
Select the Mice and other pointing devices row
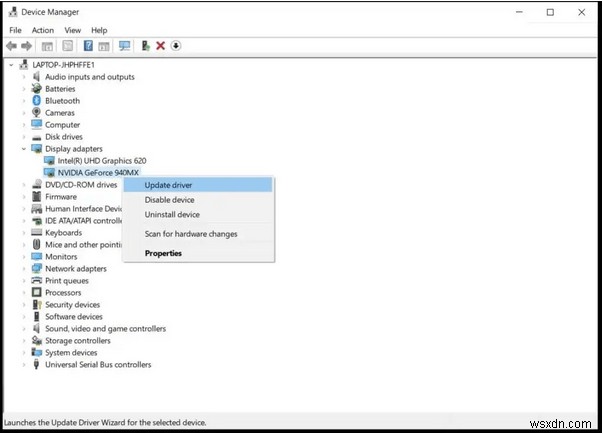click(83, 244)
